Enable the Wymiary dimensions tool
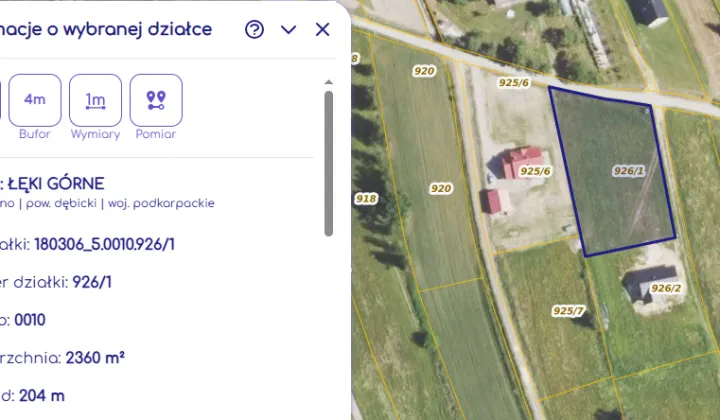This screenshot has height=420, width=720. 96,100
